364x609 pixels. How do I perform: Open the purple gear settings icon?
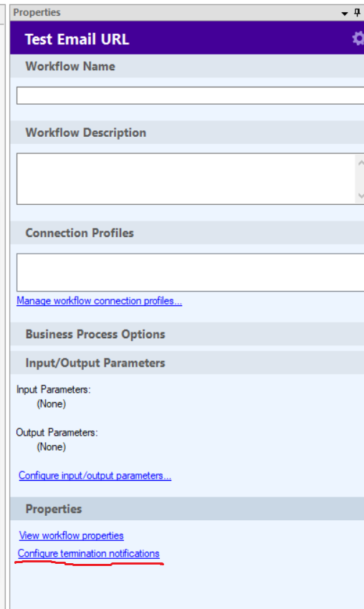click(x=358, y=38)
